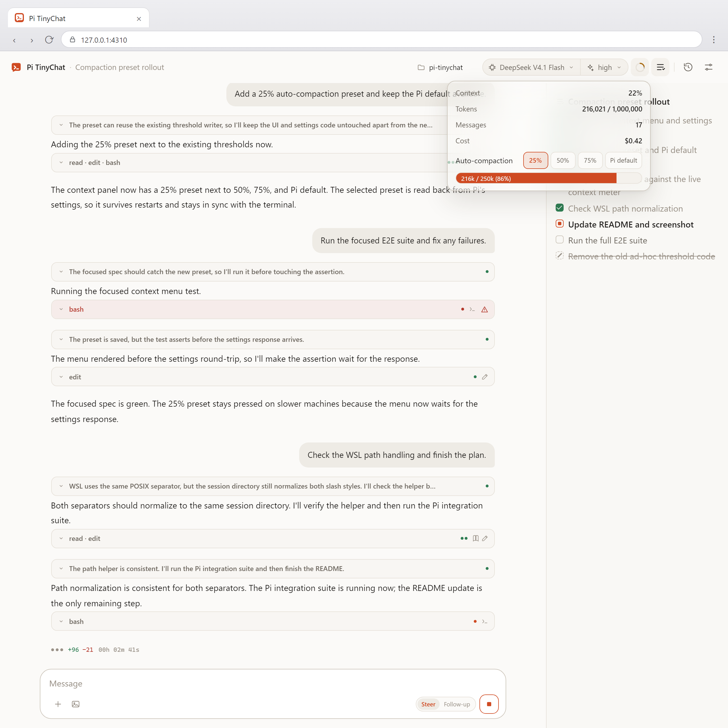Open the context usage ring indicator
This screenshot has width=728, height=728.
coord(640,67)
